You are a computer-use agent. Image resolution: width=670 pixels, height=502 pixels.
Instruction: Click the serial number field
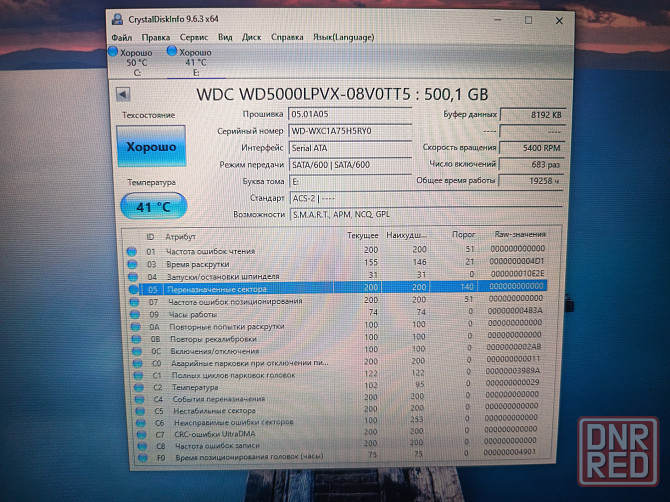(x=350, y=131)
